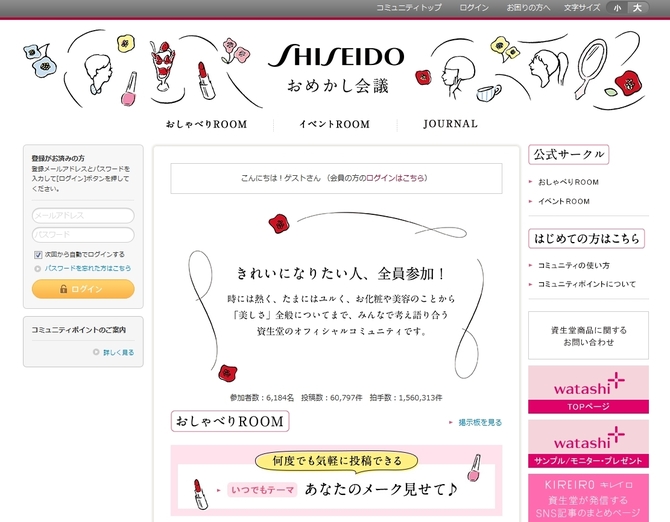The height and width of the screenshot is (522, 670).
Task: Open JOURNAL navigation tab
Action: pyautogui.click(x=450, y=124)
